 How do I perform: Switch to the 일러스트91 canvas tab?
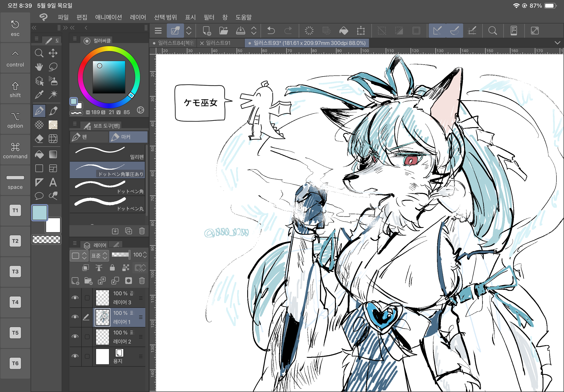(218, 43)
